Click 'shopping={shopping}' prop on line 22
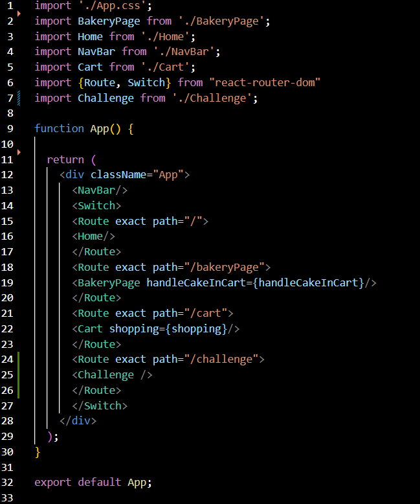 click(168, 329)
